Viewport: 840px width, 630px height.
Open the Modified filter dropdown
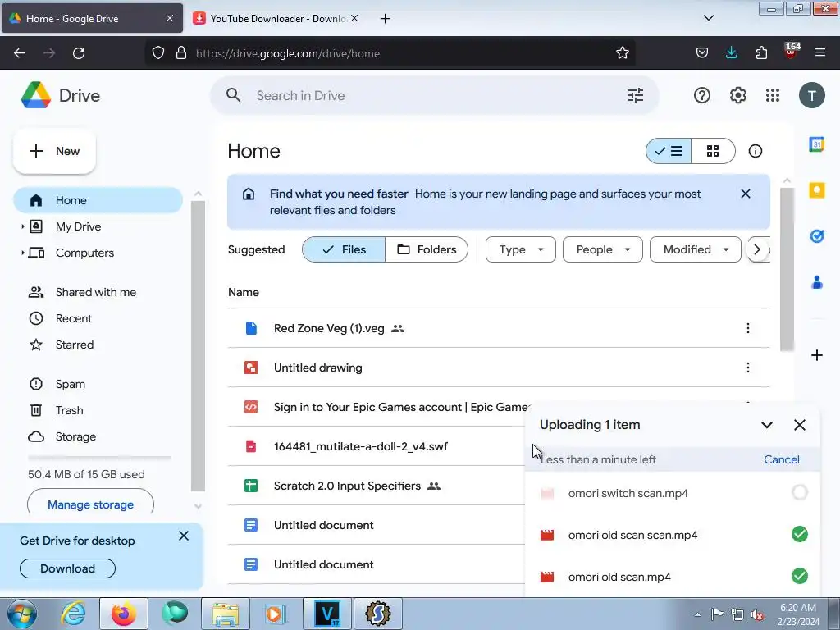(696, 249)
